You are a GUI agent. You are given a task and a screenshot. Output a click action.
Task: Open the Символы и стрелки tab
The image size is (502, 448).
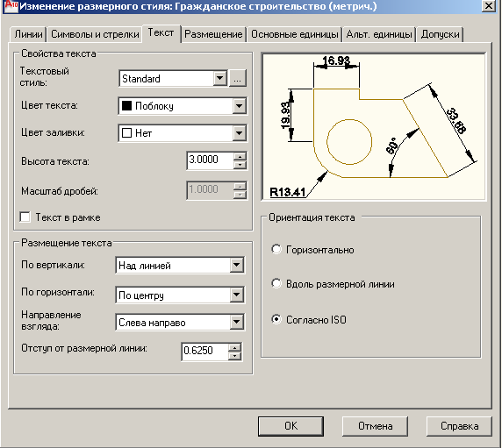95,34
